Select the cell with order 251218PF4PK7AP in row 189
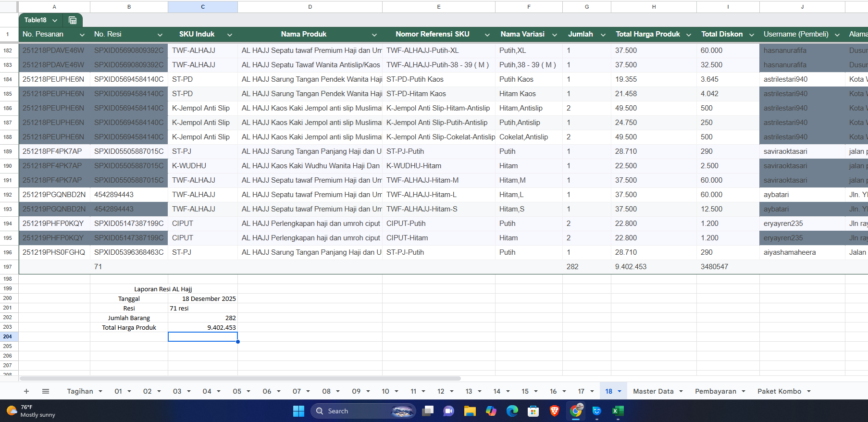The height and width of the screenshot is (422, 868). (x=54, y=151)
